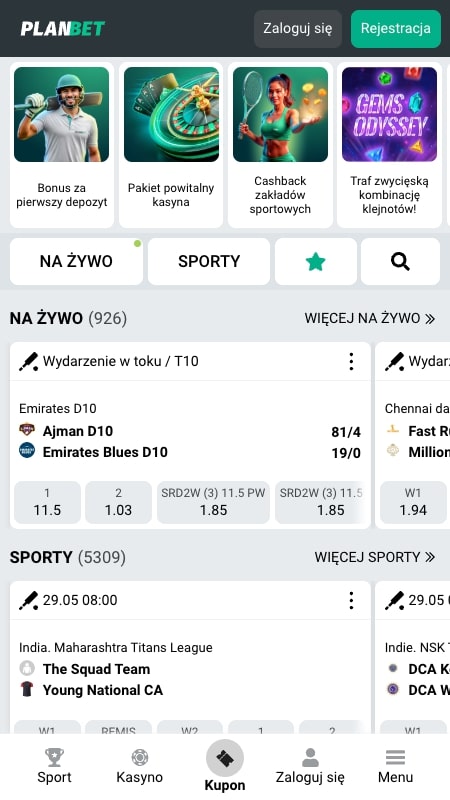Open search with the magnifying glass icon
Image resolution: width=450 pixels, height=800 pixels.
[401, 262]
